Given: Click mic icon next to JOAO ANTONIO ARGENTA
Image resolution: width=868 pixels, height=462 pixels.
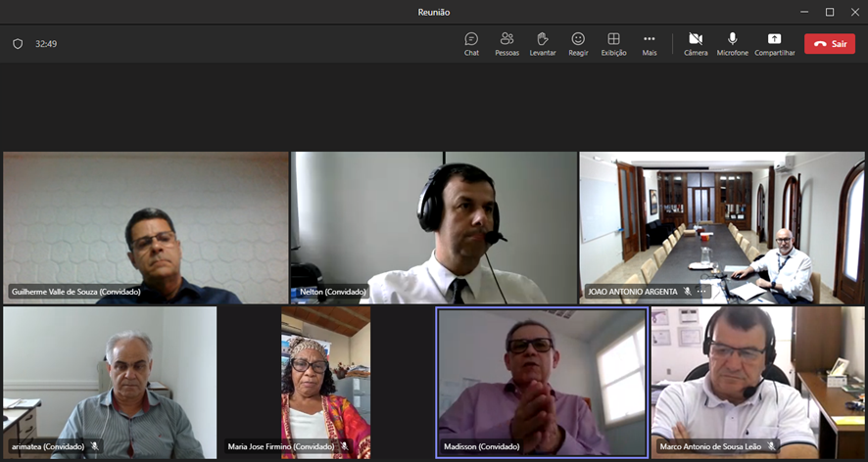Looking at the screenshot, I should click(687, 292).
